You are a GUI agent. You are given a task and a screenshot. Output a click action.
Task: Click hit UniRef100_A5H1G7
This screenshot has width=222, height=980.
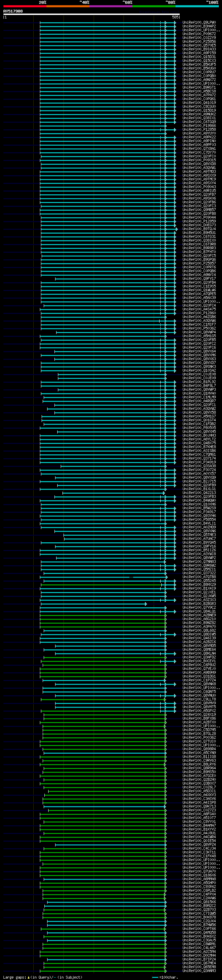[199, 416]
